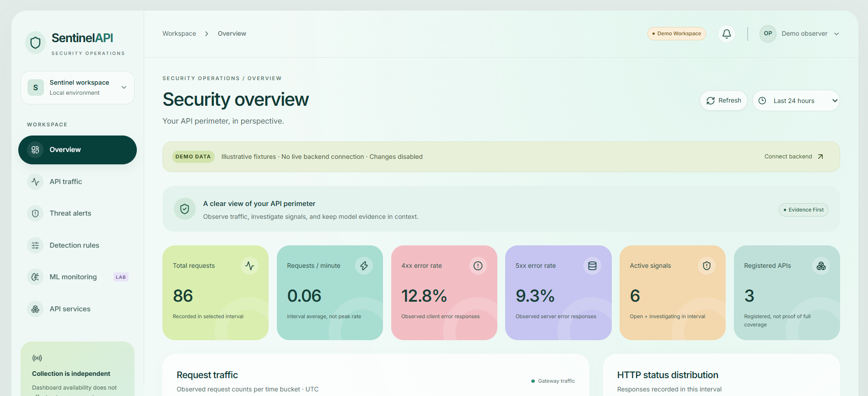Viewport: 868px width, 396px height.
Task: Click the Security overview page title
Action: pos(236,100)
